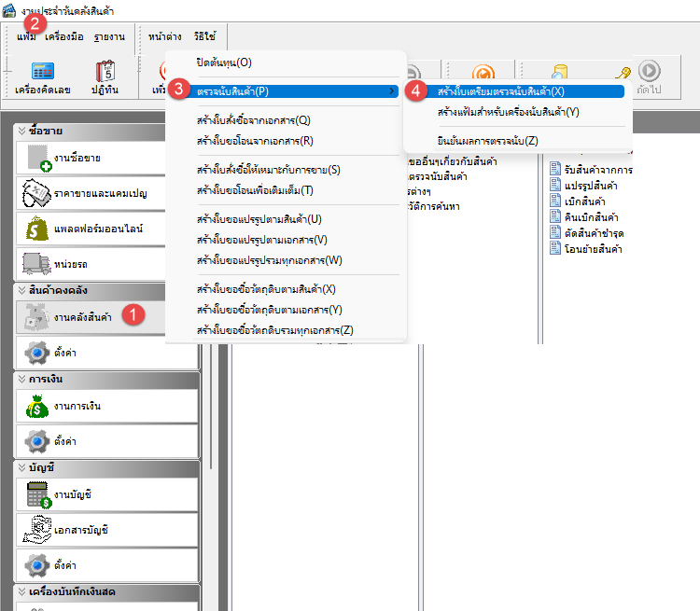The image size is (700, 611).
Task: Collapse the บัญชี section header
Action: (22, 468)
